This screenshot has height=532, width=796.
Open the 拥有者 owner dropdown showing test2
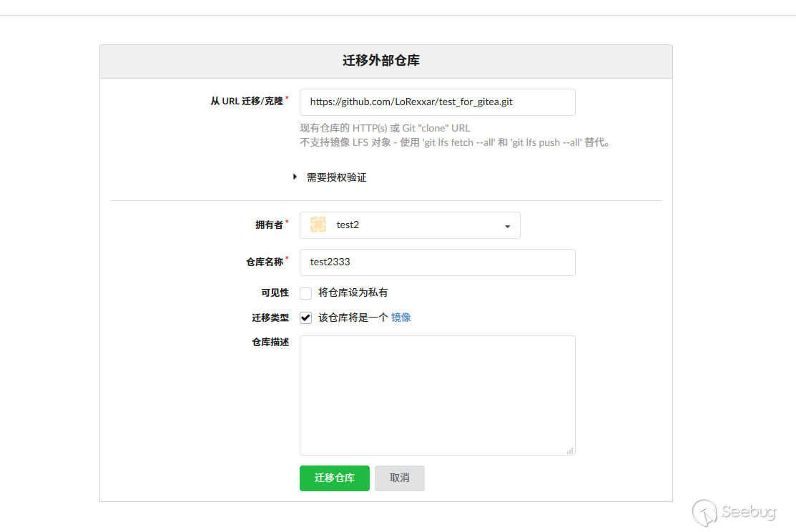coord(410,225)
